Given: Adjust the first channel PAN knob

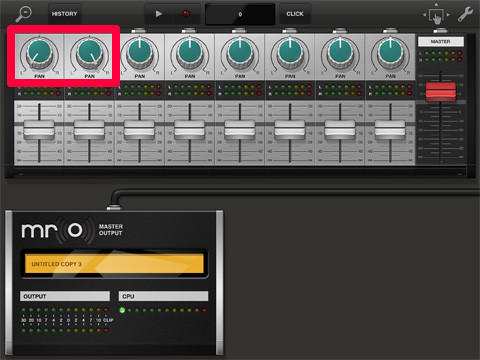Looking at the screenshot, I should (39, 52).
